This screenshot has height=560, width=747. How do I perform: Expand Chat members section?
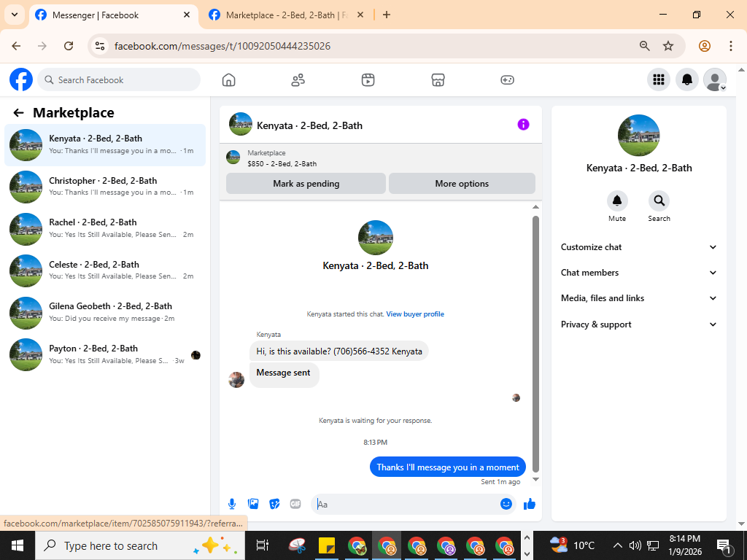(x=639, y=273)
